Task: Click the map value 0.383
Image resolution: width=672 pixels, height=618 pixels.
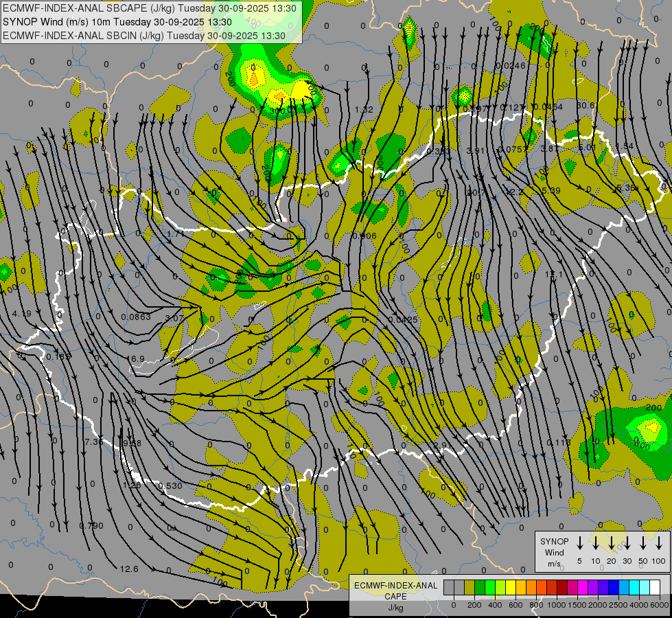Action: pos(439,151)
